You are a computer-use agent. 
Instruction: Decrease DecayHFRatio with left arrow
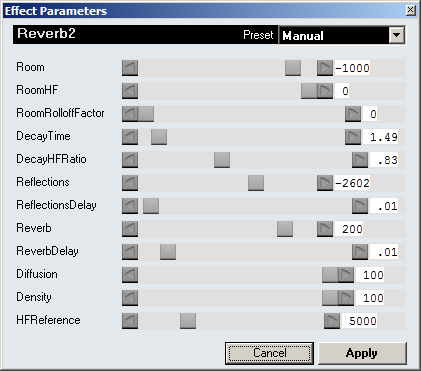point(130,160)
